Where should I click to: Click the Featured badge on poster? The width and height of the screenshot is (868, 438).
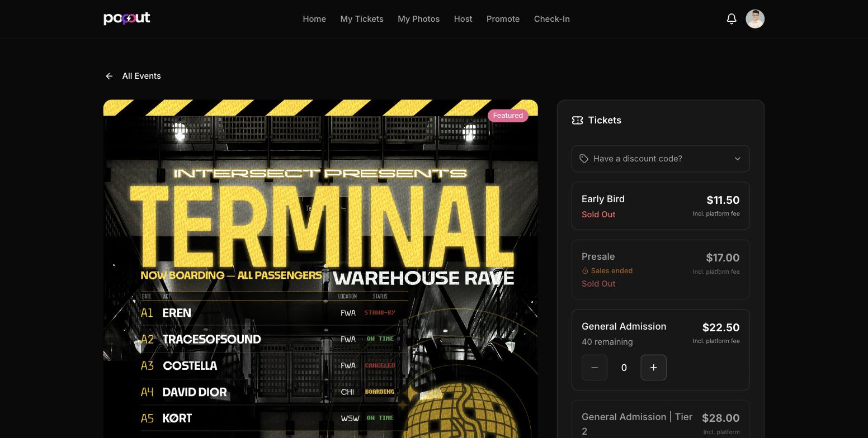click(x=508, y=116)
